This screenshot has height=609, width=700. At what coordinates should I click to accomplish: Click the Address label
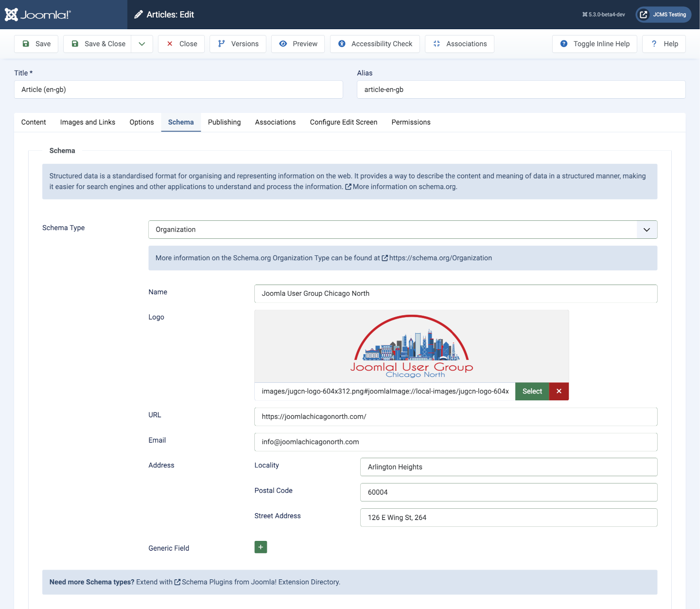[x=161, y=466]
